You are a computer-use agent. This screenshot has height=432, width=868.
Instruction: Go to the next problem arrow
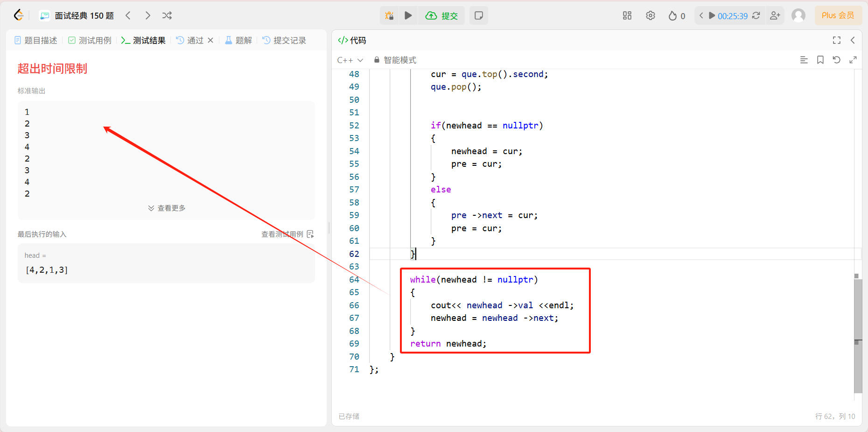tap(147, 15)
